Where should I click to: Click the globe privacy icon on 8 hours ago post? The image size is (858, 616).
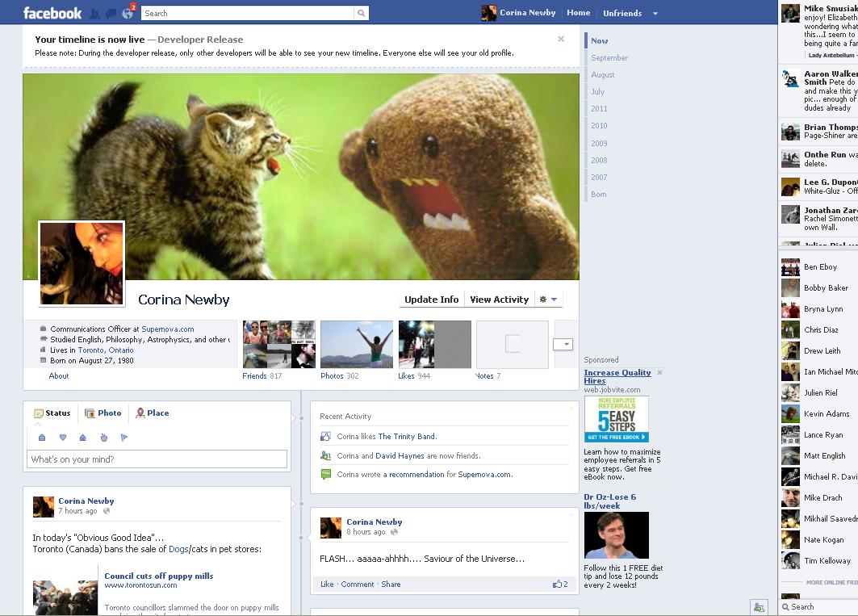[x=394, y=532]
